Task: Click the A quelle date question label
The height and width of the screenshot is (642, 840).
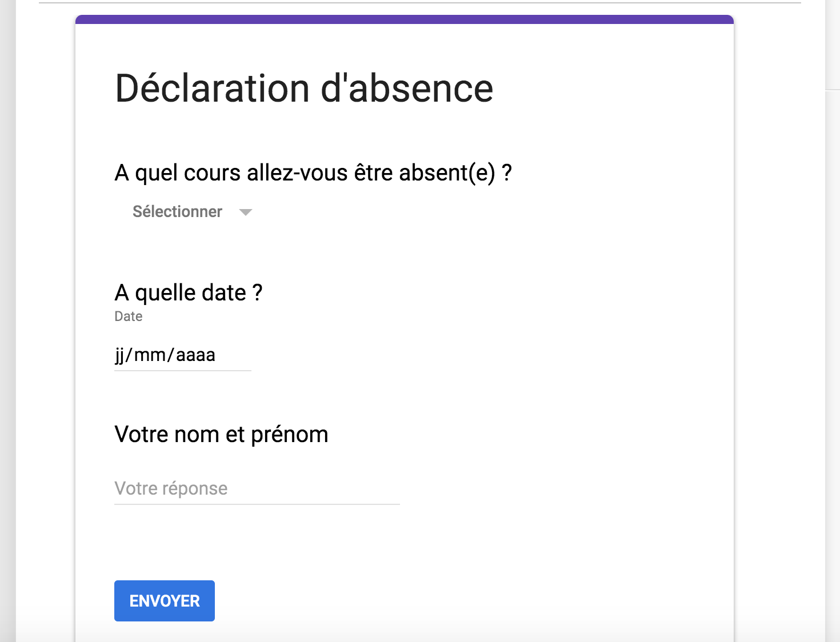Action: [189, 292]
